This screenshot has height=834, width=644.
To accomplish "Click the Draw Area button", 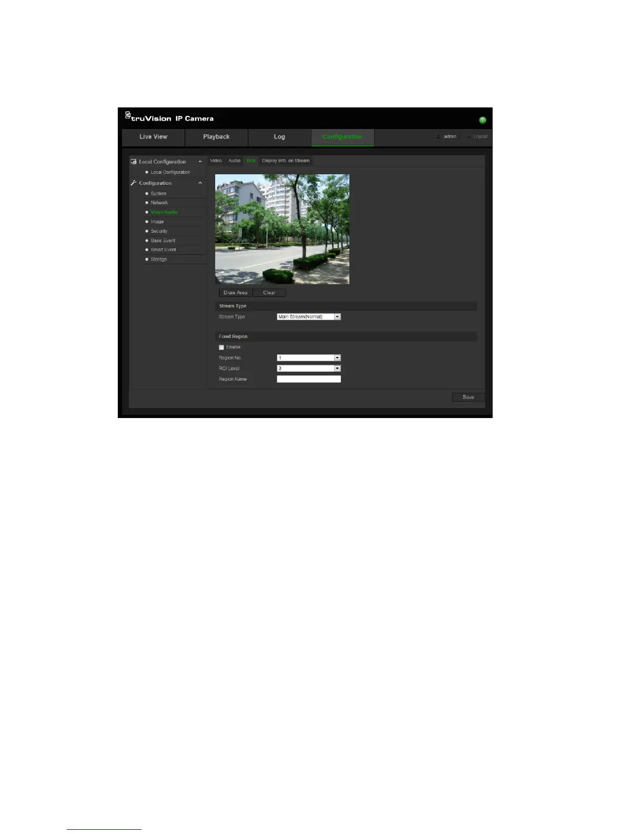I will point(235,293).
